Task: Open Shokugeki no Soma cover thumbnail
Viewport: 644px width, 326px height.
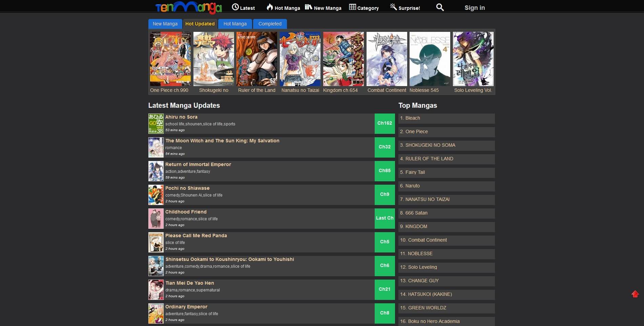Action: (214, 59)
